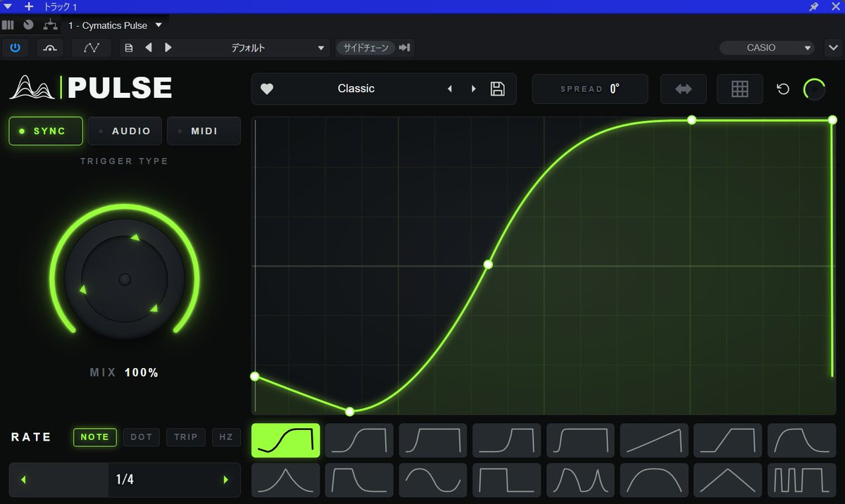Select the last top-row hump shape preset
Screen dimensions: 845x504
802,441
